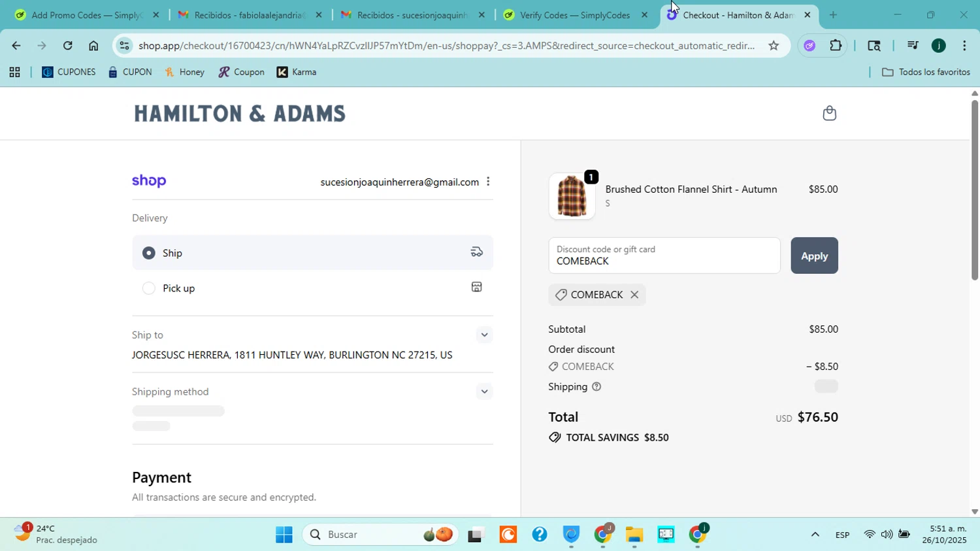
Task: Close the Checkout Hamilton & Adams tab
Action: tap(807, 15)
